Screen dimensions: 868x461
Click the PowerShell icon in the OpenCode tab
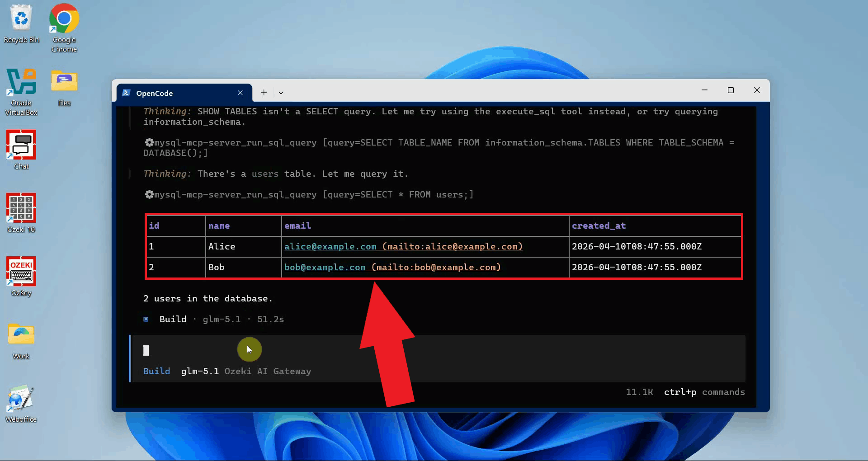(x=127, y=93)
